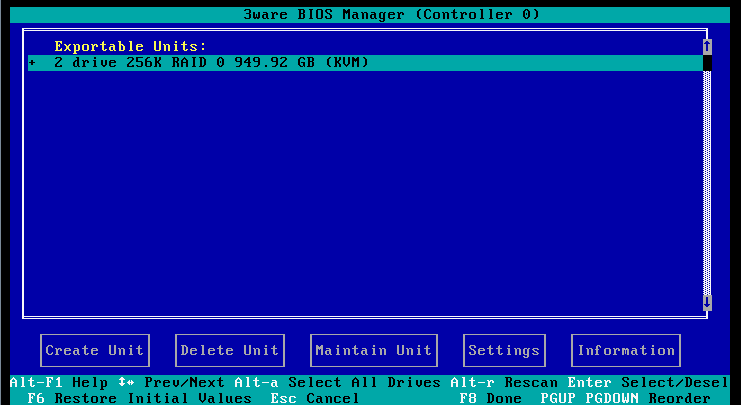This screenshot has height=405, width=741.
Task: Click the 3ware BIOS Manager title
Action: pos(391,14)
